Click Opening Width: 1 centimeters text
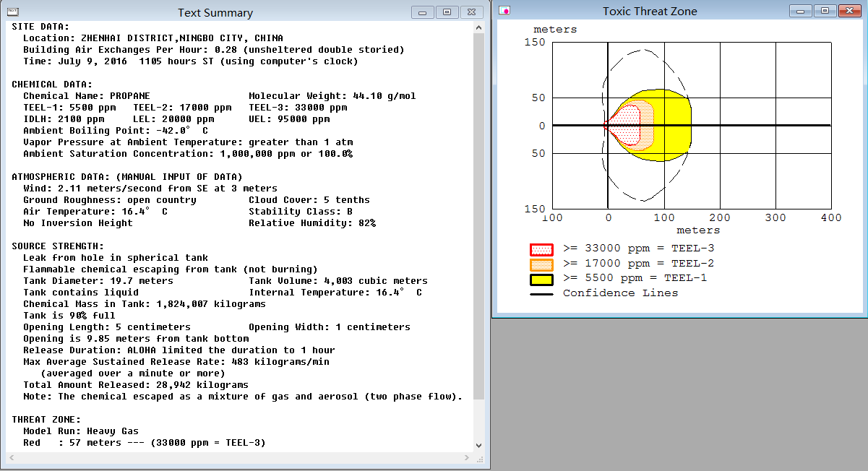The height and width of the screenshot is (471, 868). point(330,327)
